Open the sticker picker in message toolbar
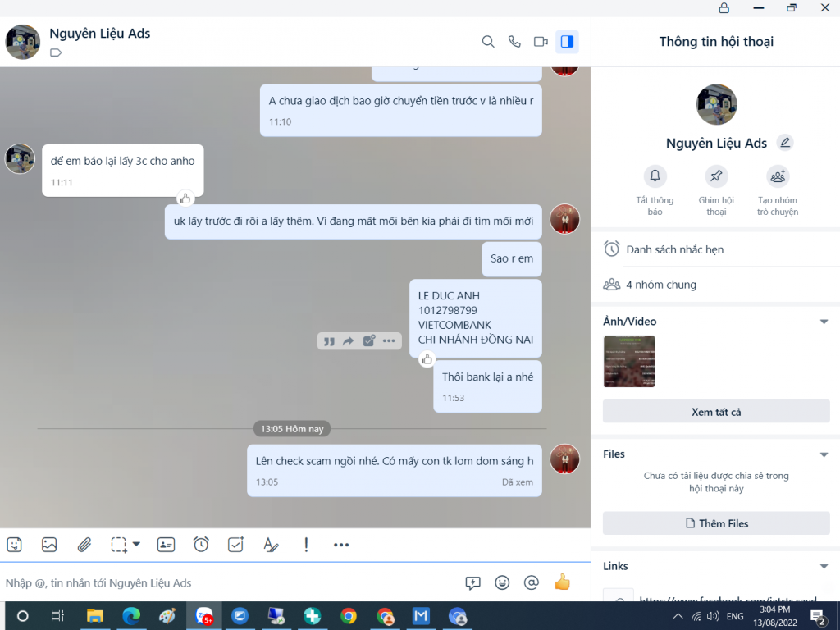840x630 pixels. (14, 544)
